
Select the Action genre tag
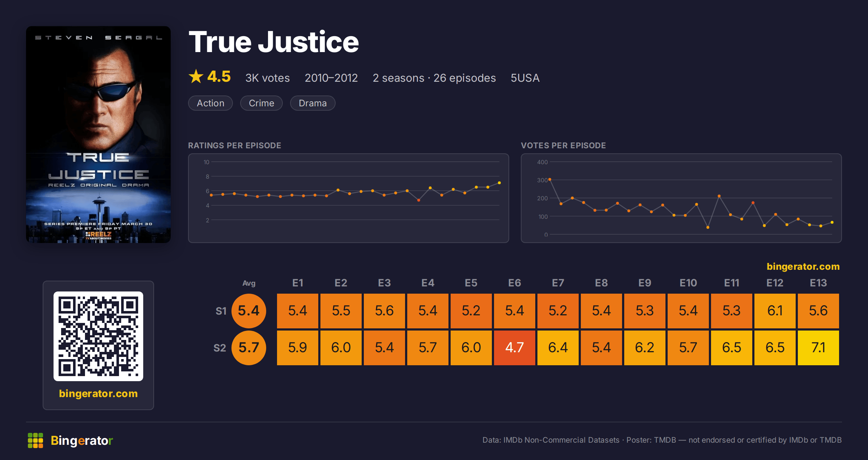pyautogui.click(x=210, y=103)
